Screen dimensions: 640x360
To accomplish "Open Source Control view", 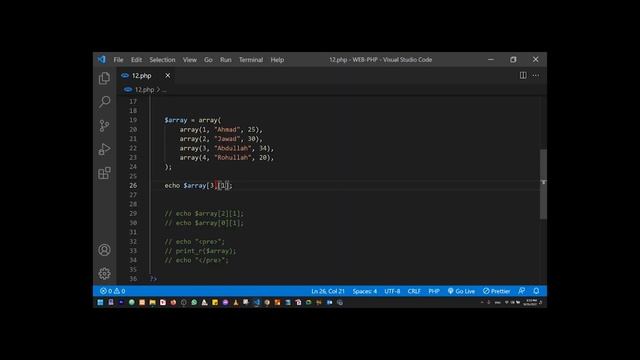I will click(104, 125).
